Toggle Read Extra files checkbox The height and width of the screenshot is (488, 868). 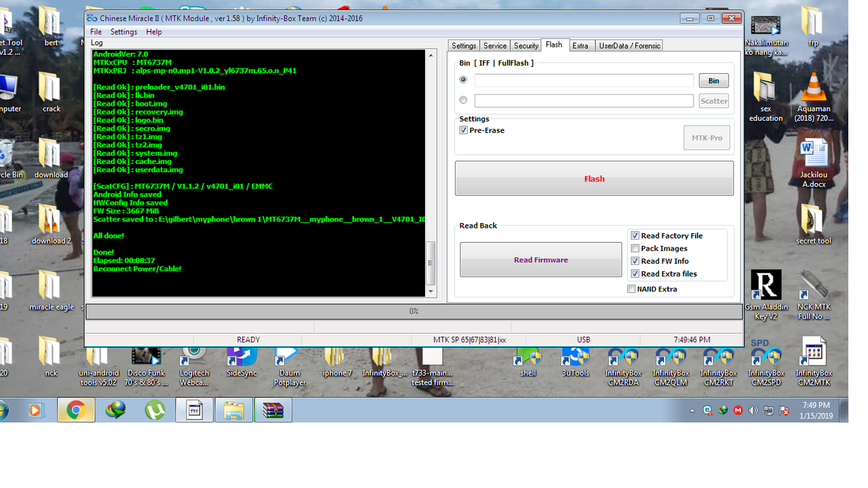pyautogui.click(x=635, y=274)
